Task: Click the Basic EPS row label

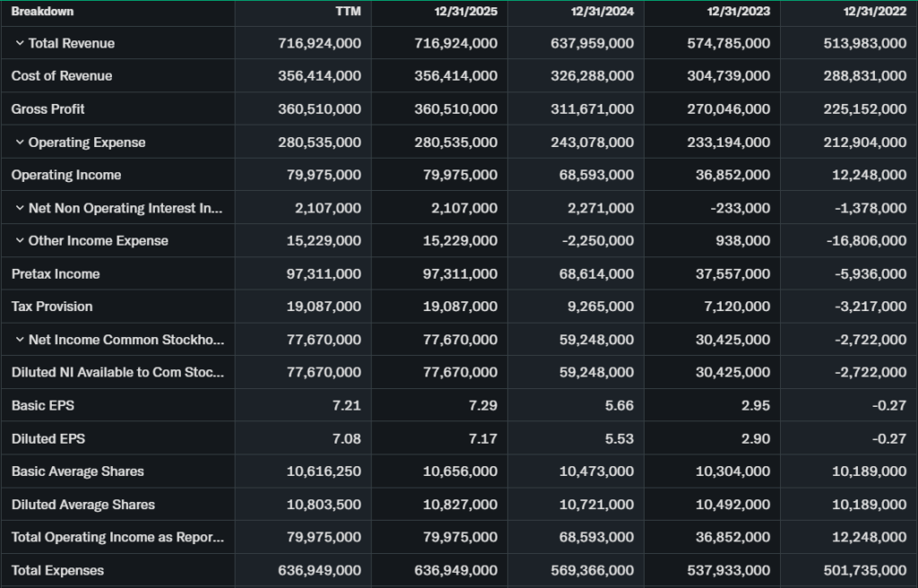Action: [x=43, y=405]
